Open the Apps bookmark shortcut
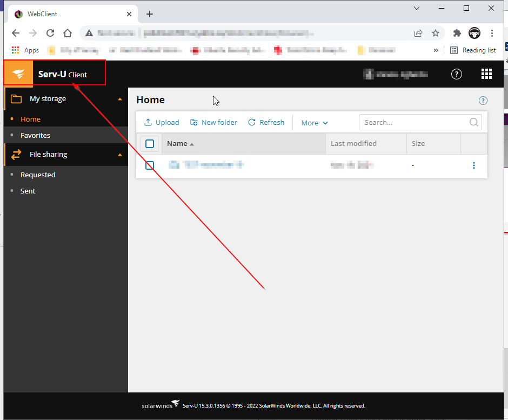This screenshot has height=420, width=508. tap(25, 50)
